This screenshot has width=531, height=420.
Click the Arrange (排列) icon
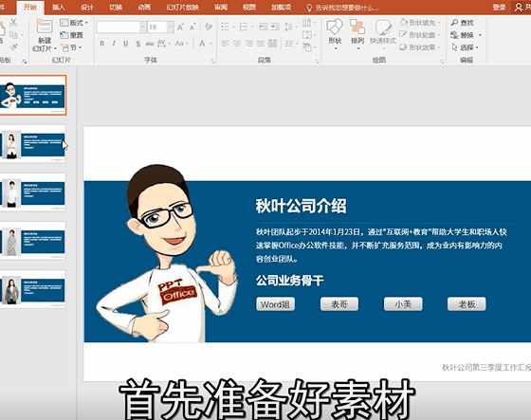tap(357, 27)
